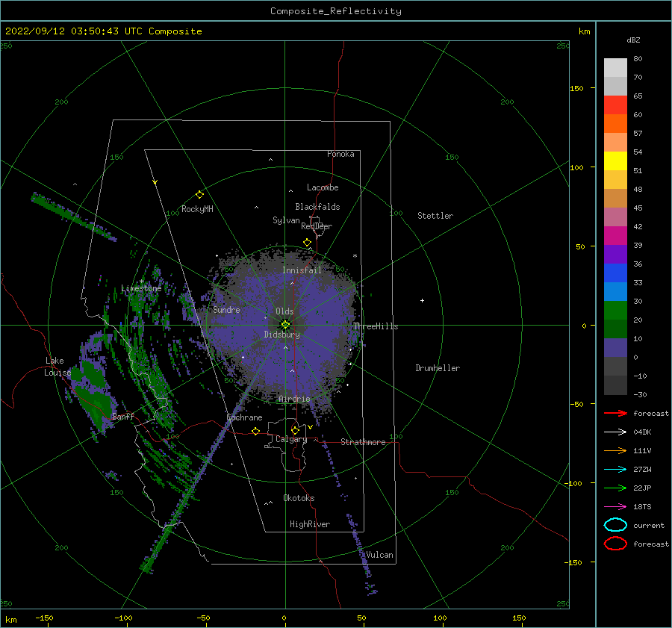672x628 pixels.
Task: Click the white plus marker west of Drumheller
Action: click(x=422, y=300)
